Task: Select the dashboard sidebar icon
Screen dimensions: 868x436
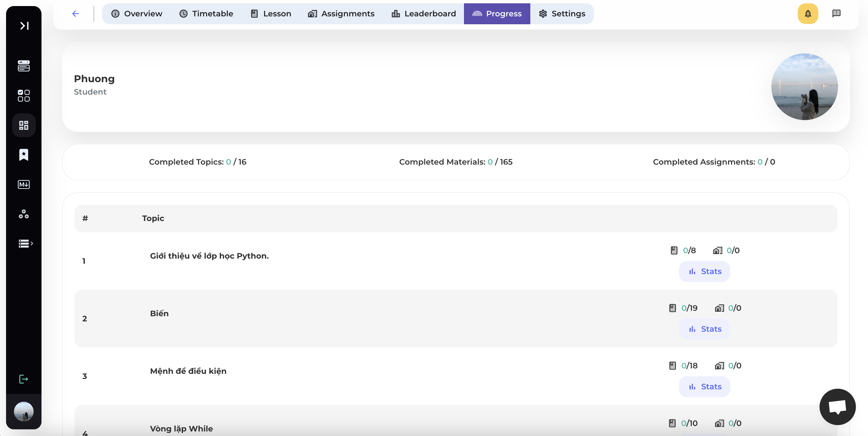Action: [24, 125]
